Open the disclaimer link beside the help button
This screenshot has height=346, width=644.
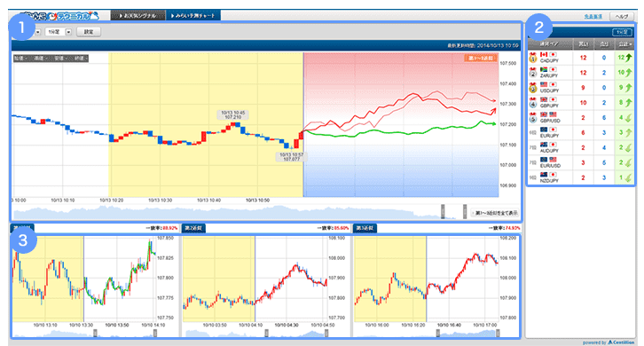pos(593,17)
